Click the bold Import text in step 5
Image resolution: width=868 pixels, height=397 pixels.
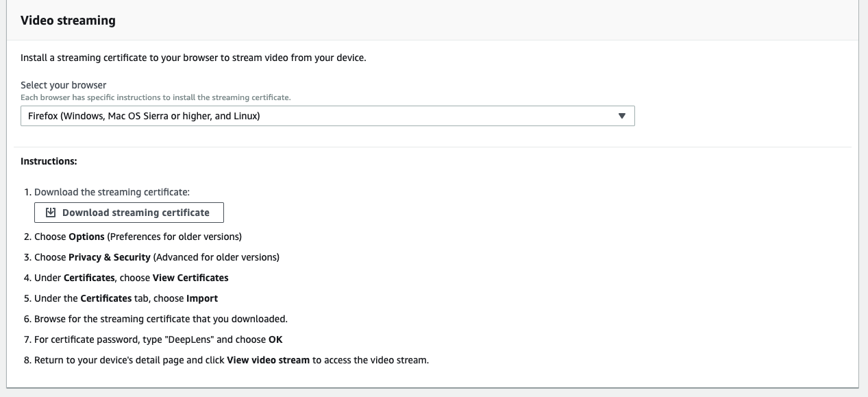[202, 298]
